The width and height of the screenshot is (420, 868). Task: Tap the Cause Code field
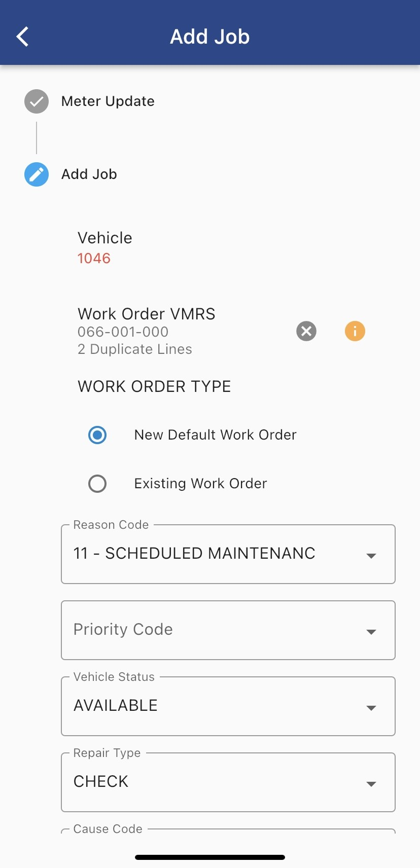coord(228,830)
